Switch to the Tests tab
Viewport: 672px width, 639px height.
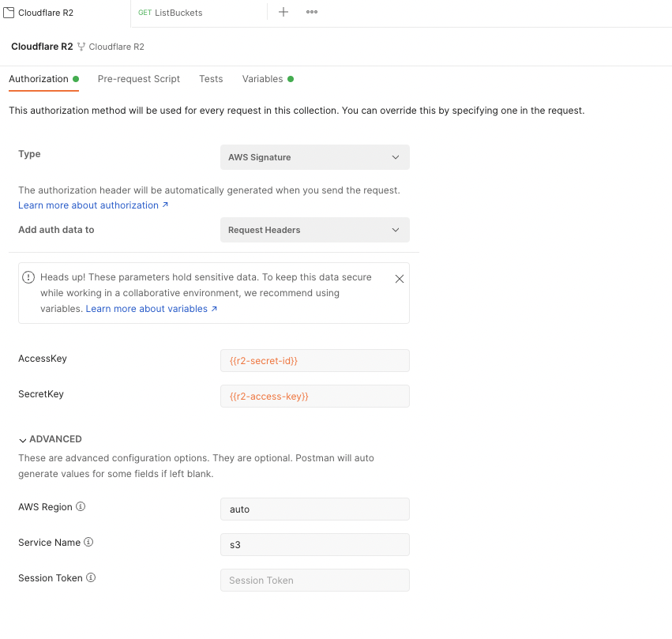pyautogui.click(x=211, y=78)
